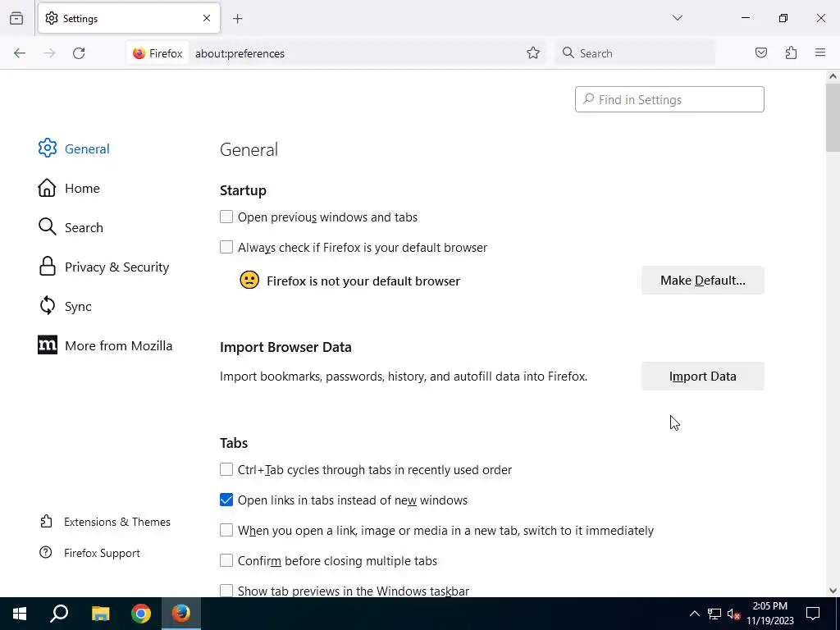
Task: Show hidden system tray icons
Action: [694, 614]
